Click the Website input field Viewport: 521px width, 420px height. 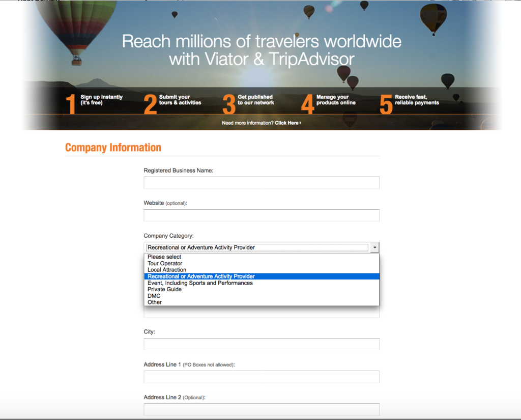tap(262, 215)
